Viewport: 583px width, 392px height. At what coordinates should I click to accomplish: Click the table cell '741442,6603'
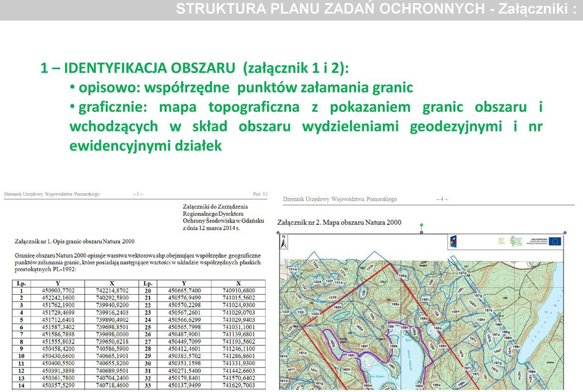[x=239, y=371]
